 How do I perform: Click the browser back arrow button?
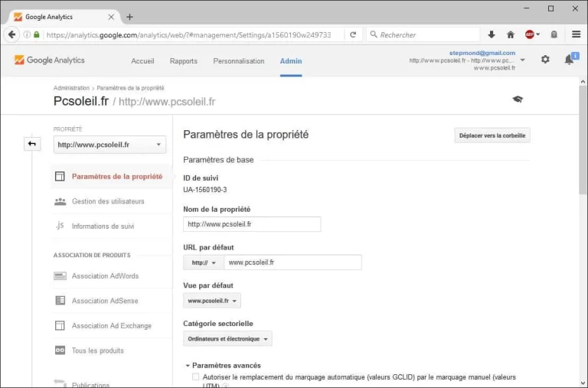click(11, 34)
